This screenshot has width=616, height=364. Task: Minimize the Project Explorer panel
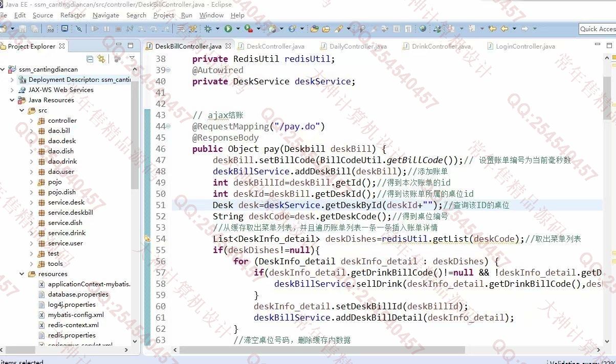coord(119,45)
